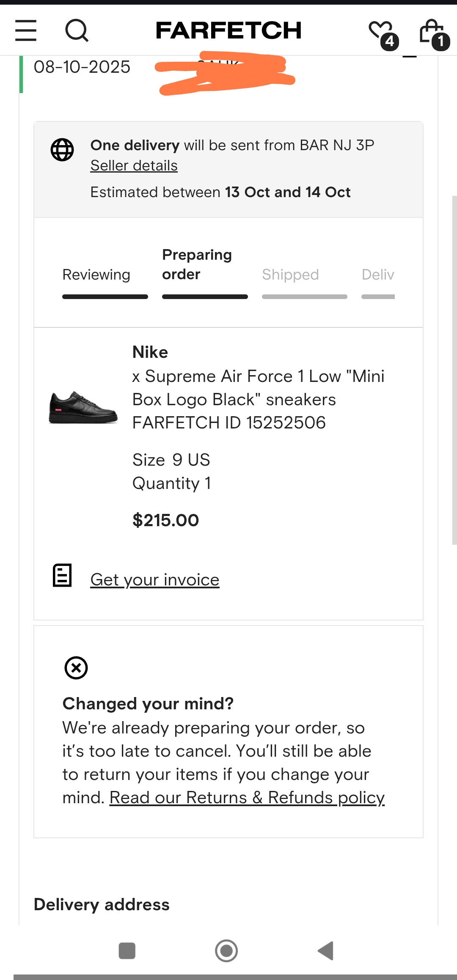Tap the circled X cancel icon
The width and height of the screenshot is (457, 980).
[76, 668]
